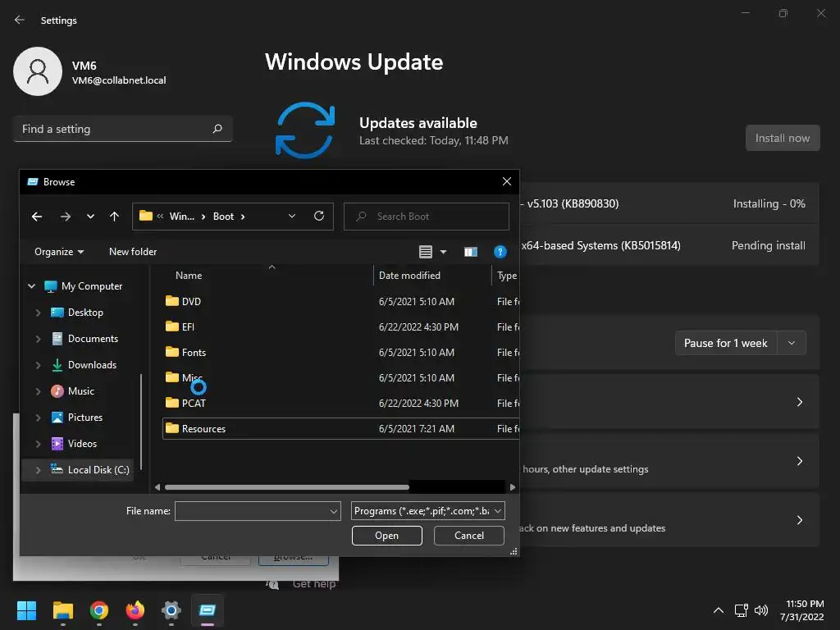Sort files by Type column
The height and width of the screenshot is (630, 840).
[x=506, y=276]
